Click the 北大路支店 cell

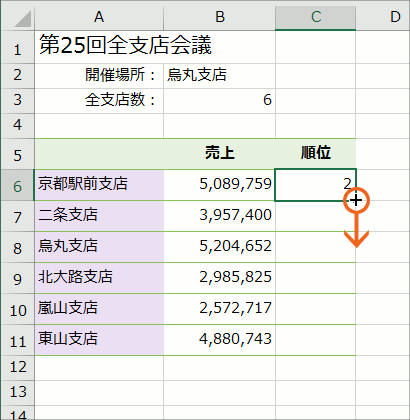click(99, 278)
